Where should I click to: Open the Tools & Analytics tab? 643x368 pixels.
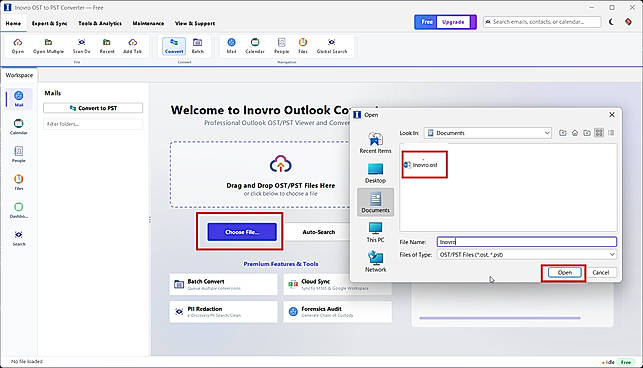(x=100, y=23)
